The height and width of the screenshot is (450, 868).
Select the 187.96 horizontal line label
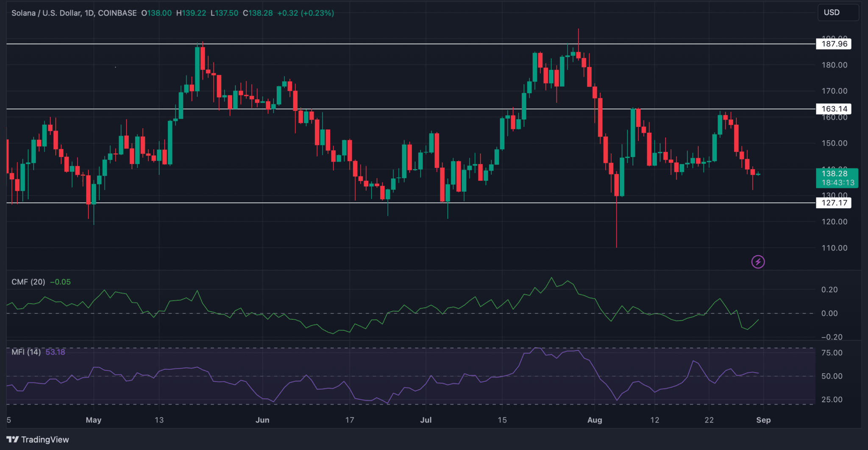(x=834, y=44)
